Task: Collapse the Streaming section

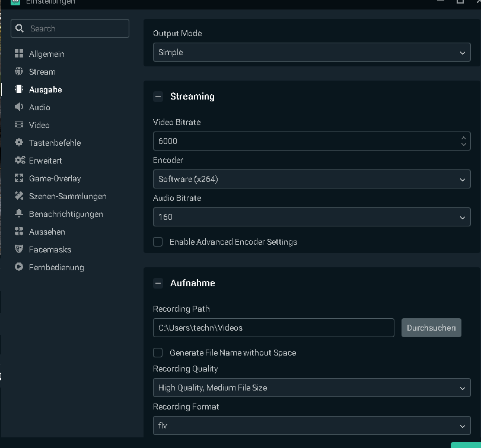Action: tap(158, 97)
